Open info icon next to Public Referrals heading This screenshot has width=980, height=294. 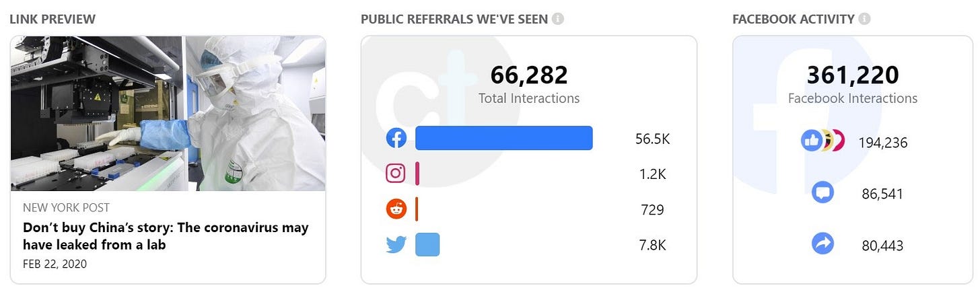click(x=557, y=19)
